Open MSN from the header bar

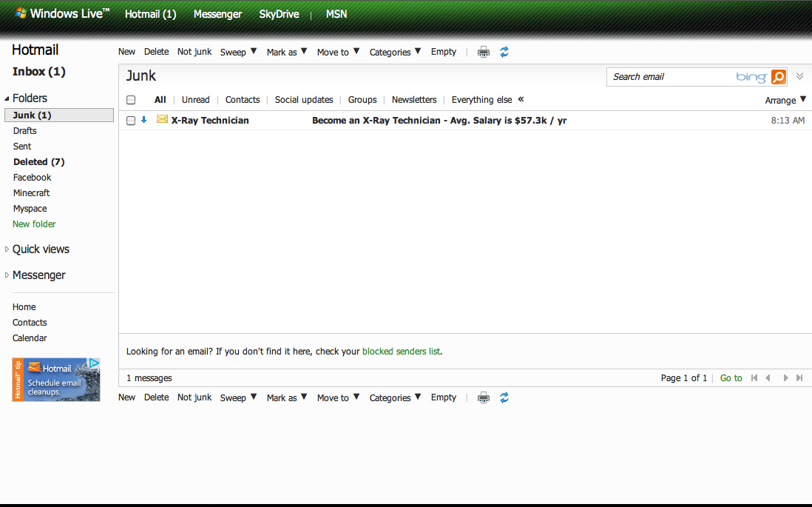(x=336, y=14)
